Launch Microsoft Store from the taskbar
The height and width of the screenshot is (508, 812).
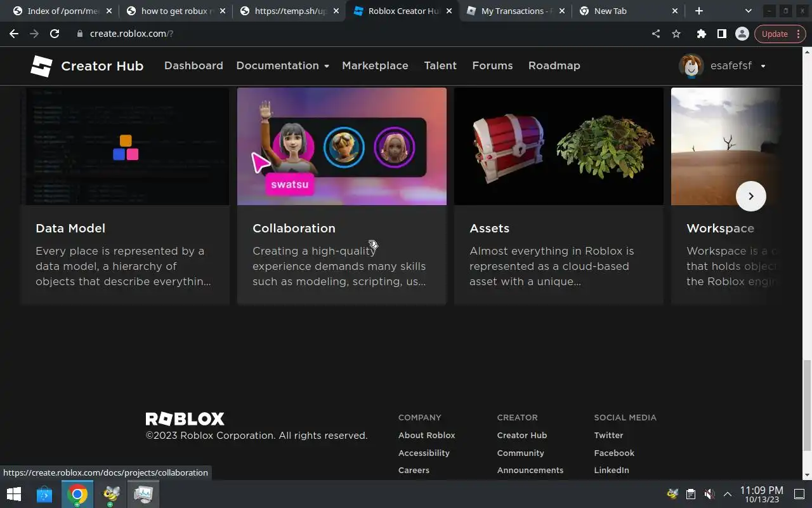pyautogui.click(x=44, y=493)
